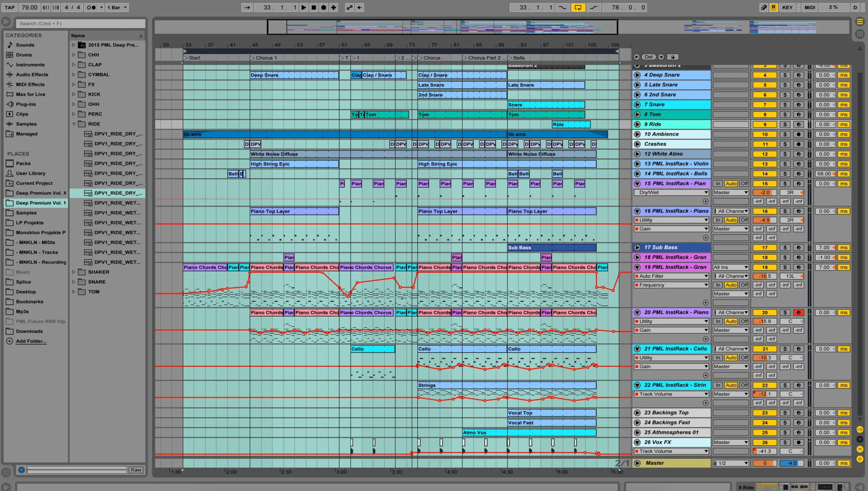Viewport: 868px width, 491px height.
Task: Solo the 4 Deep Snare track
Action: 785,75
